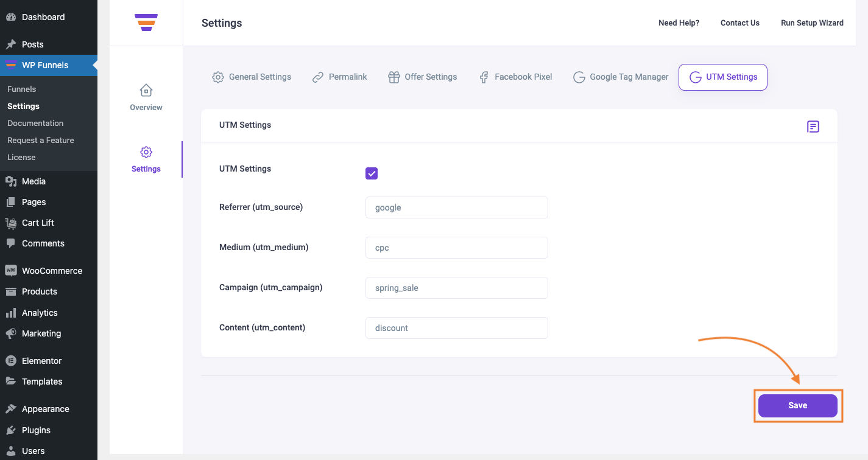Open the Settings submenu item

pos(23,106)
